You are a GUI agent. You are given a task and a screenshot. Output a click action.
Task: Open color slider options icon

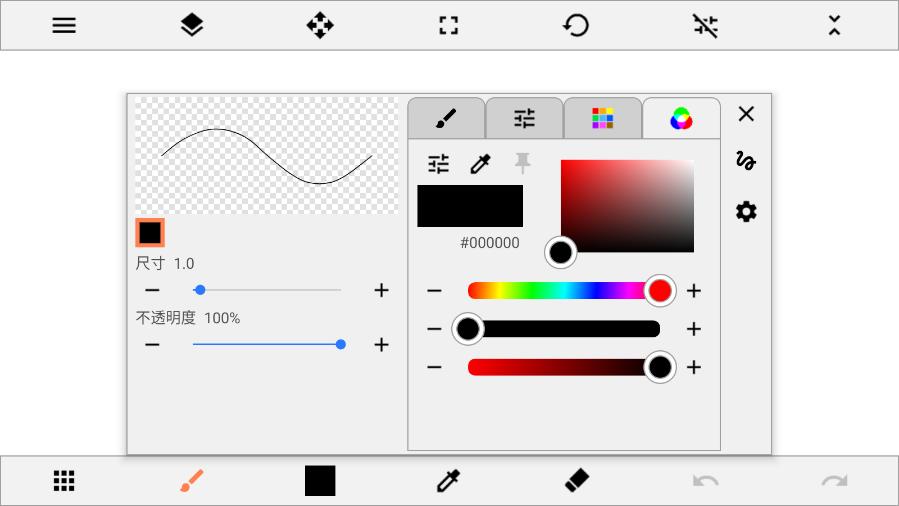click(x=439, y=164)
